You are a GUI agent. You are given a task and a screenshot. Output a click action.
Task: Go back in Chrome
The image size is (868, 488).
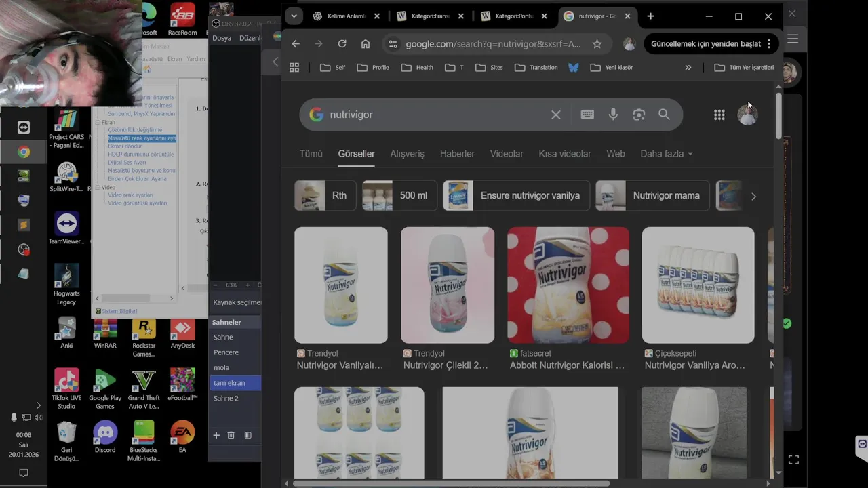tap(296, 44)
